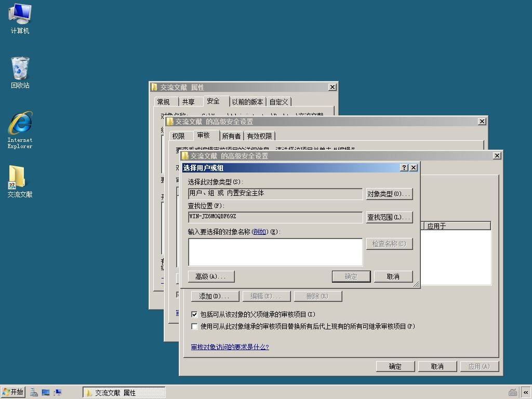Select the 交流文献 shared folder desktop icon
The width and height of the screenshot is (532, 399).
click(20, 181)
